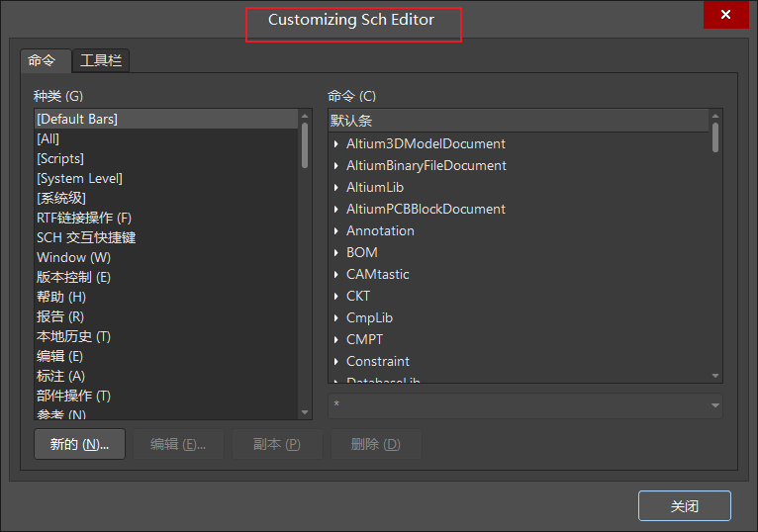The image size is (758, 532).
Task: Select RTF链接操作 (F) category
Action: pos(167,218)
